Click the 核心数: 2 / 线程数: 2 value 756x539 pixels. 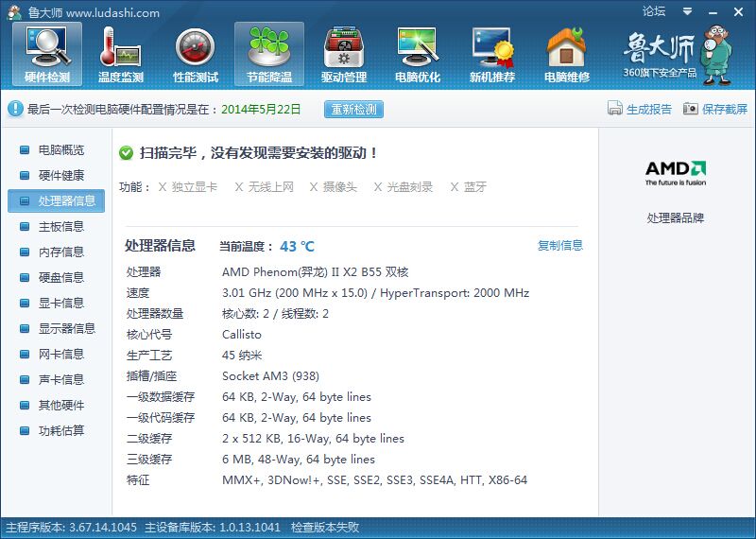coord(275,314)
